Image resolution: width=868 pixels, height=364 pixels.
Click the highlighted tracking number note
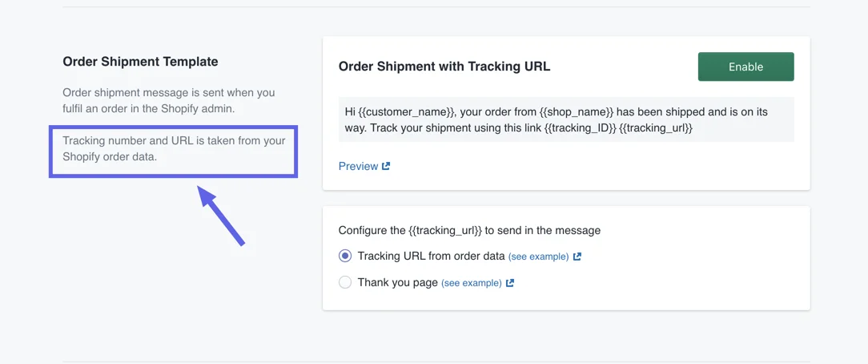(x=174, y=148)
